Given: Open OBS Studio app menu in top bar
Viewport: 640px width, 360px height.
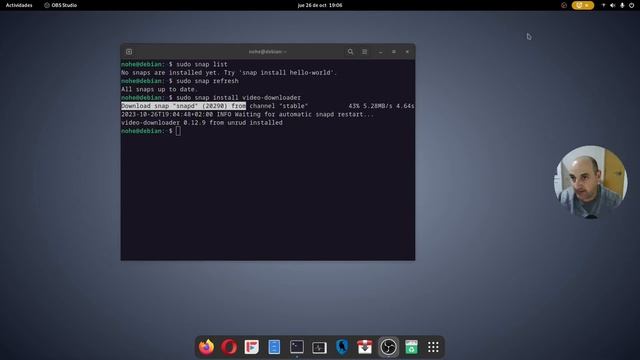Looking at the screenshot, I should [60, 5].
